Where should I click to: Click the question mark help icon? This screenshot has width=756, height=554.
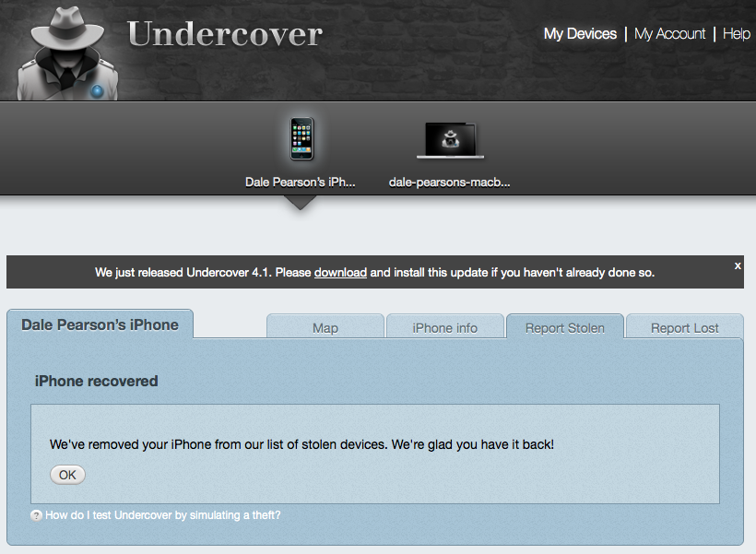(x=36, y=515)
